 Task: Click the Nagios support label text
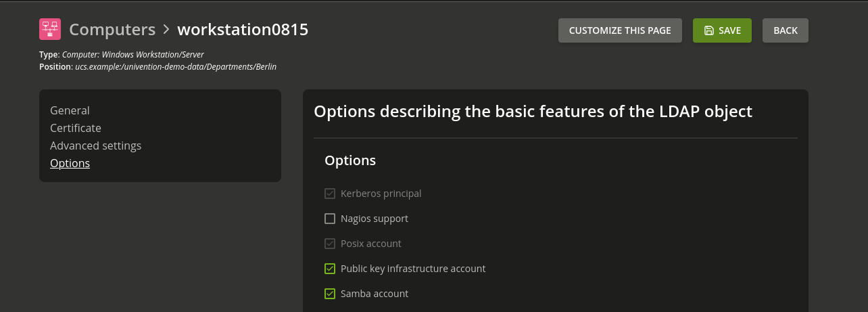(375, 219)
